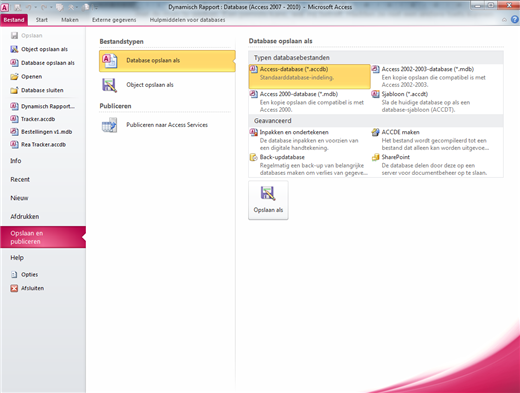
Task: Open Hulpmiddelen voor databases tab
Action: (187, 20)
